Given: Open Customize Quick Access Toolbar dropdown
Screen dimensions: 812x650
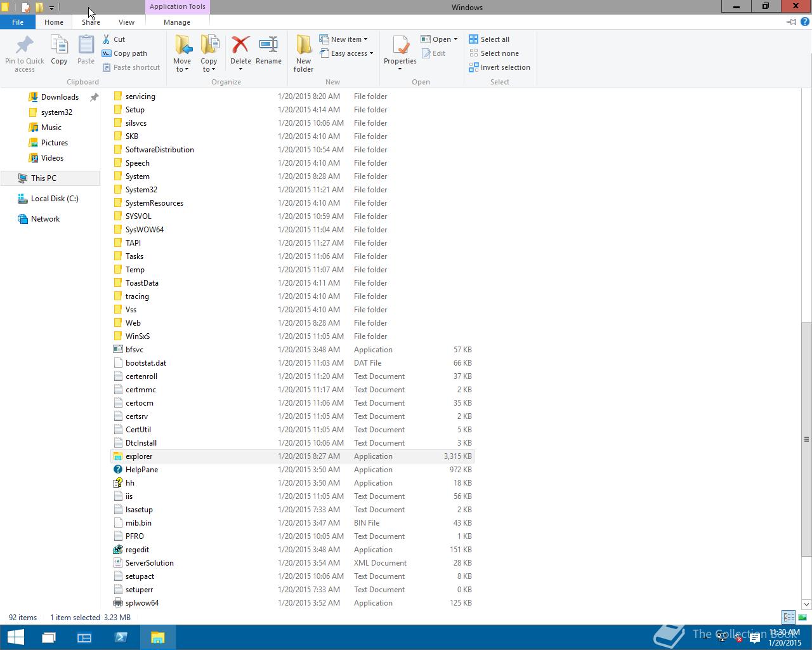Looking at the screenshot, I should [x=52, y=8].
